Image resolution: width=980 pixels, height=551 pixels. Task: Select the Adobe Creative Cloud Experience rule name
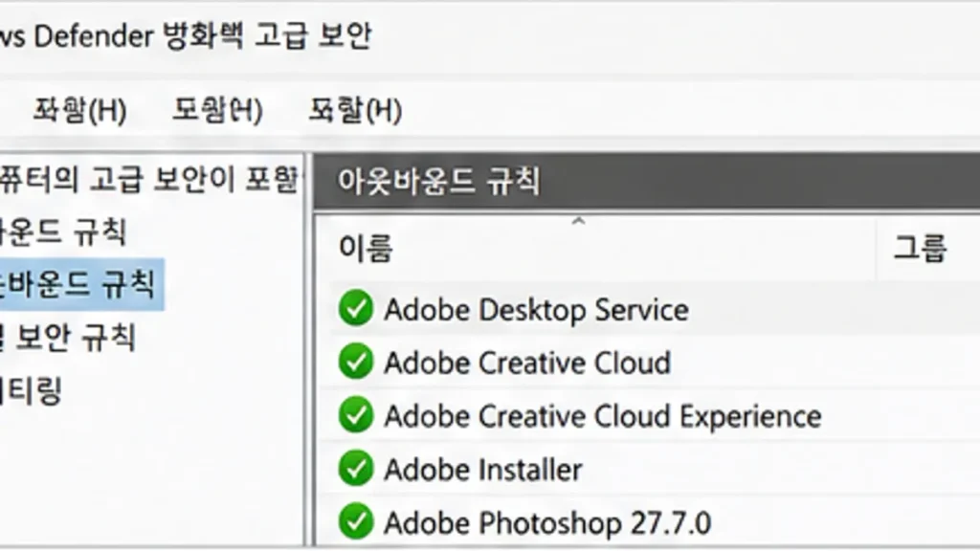click(603, 417)
